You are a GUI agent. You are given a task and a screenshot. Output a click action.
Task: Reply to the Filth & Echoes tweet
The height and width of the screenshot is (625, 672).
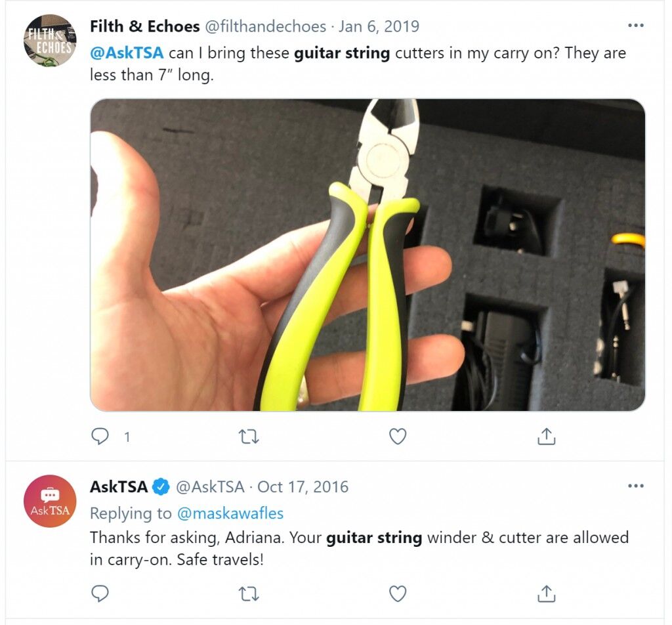pos(100,437)
